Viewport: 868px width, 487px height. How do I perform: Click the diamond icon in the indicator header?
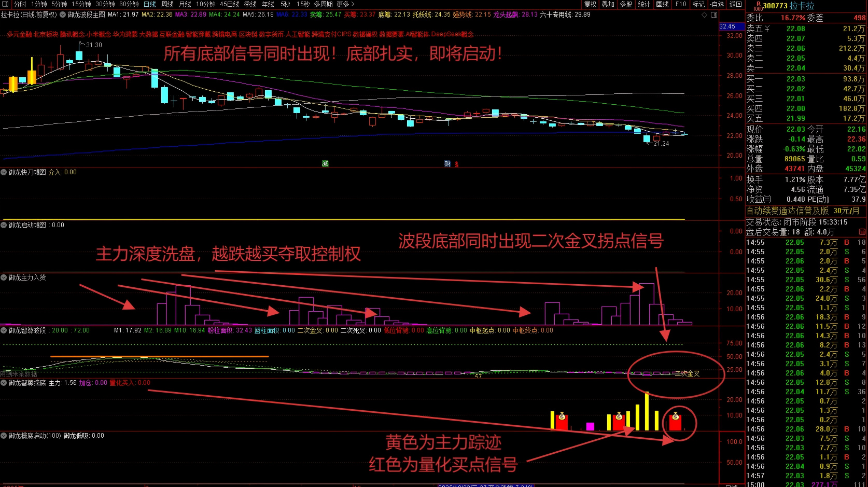tap(704, 15)
